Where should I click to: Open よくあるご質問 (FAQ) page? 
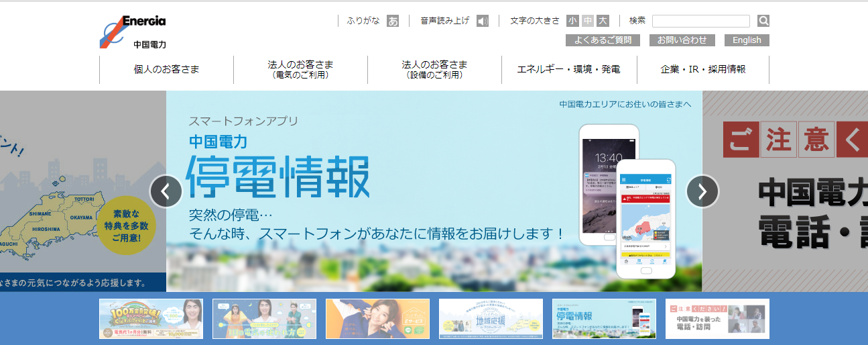click(x=603, y=40)
